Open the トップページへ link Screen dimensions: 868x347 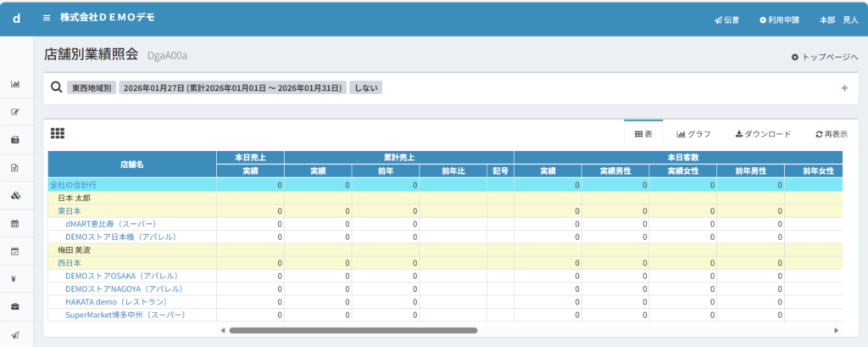pyautogui.click(x=824, y=57)
